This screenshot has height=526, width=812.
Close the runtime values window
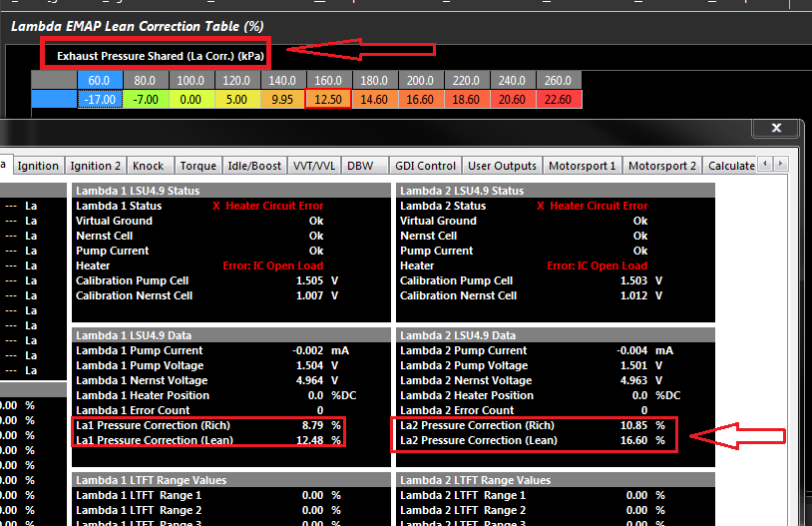[x=776, y=129]
